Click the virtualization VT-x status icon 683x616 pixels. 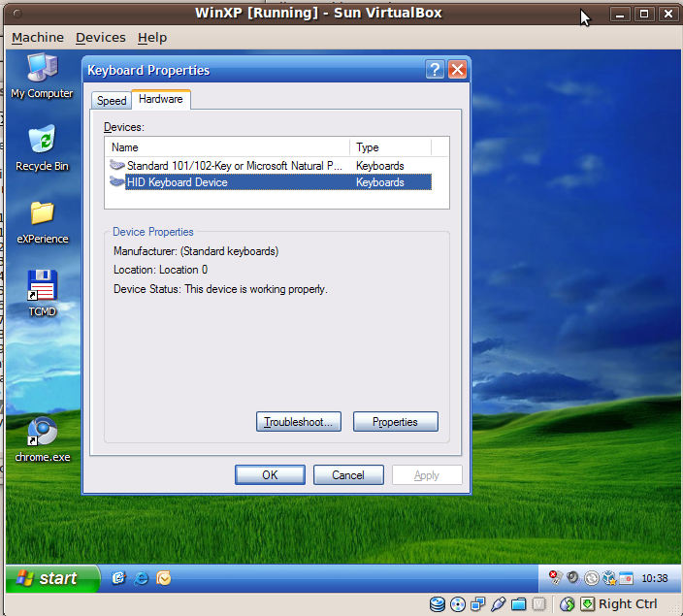538,604
